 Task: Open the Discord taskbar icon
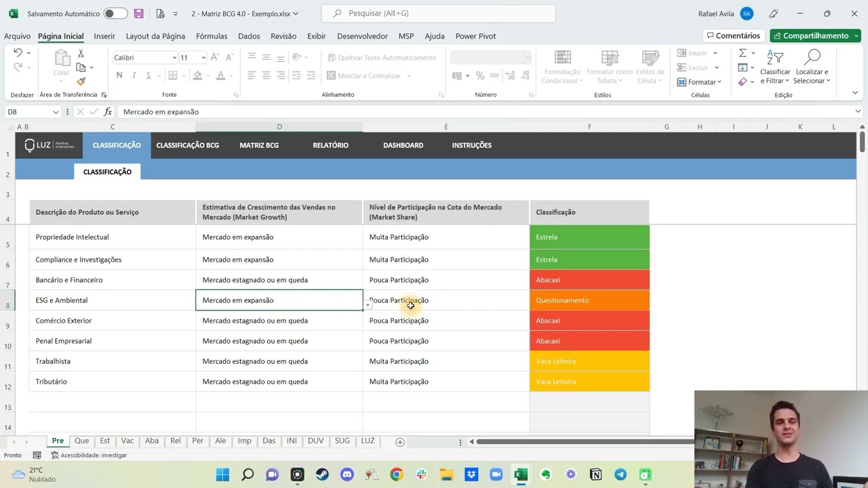[347, 474]
